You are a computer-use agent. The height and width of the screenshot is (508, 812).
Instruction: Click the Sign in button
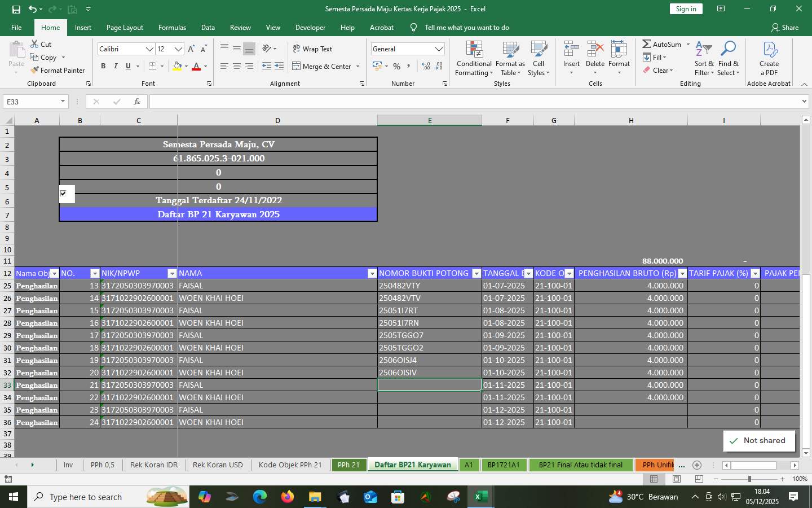point(686,9)
